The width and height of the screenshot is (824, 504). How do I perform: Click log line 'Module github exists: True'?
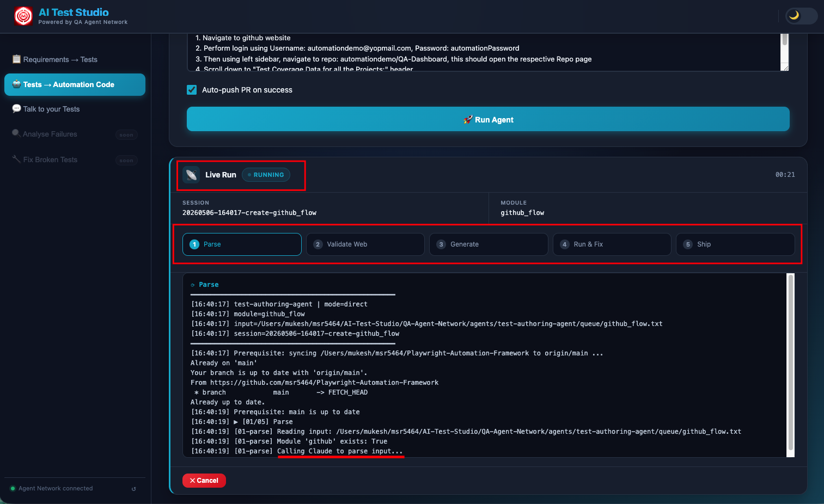[x=332, y=441]
